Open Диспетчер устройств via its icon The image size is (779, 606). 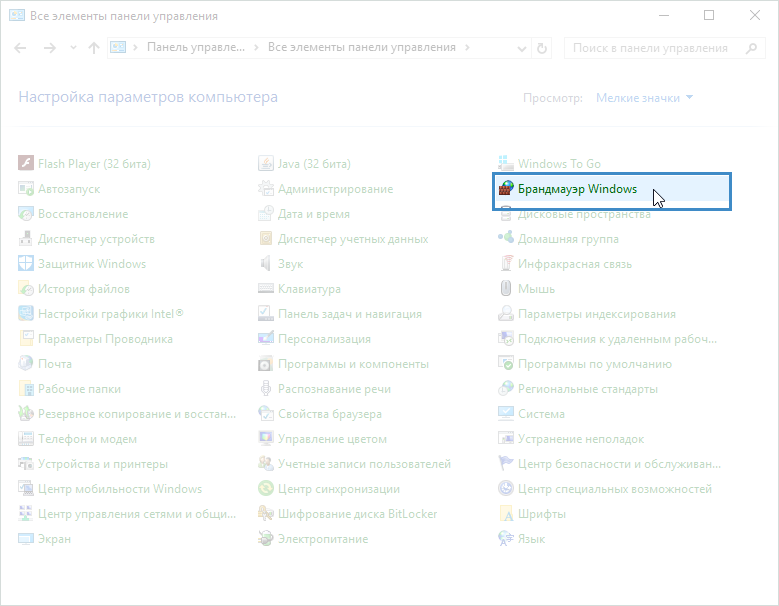coord(27,239)
